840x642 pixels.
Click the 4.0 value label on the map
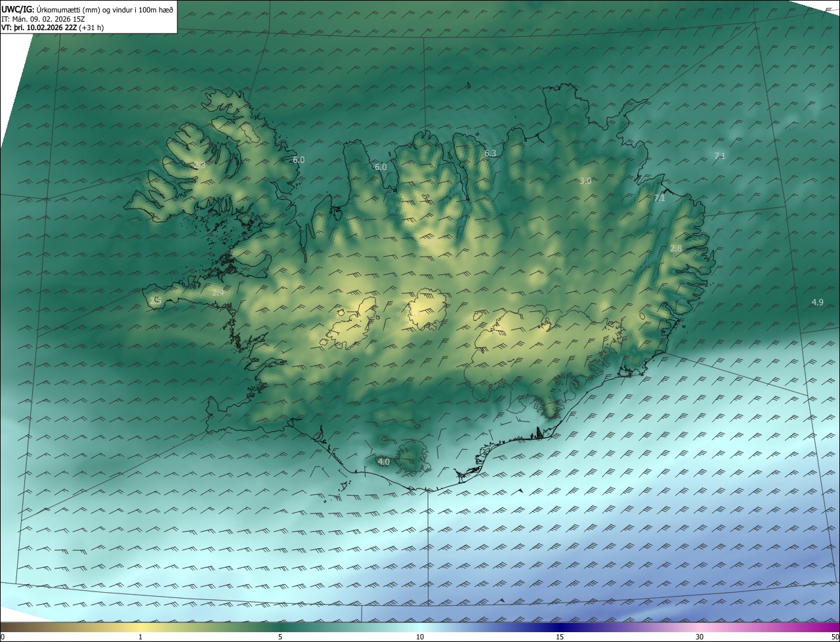[384, 461]
